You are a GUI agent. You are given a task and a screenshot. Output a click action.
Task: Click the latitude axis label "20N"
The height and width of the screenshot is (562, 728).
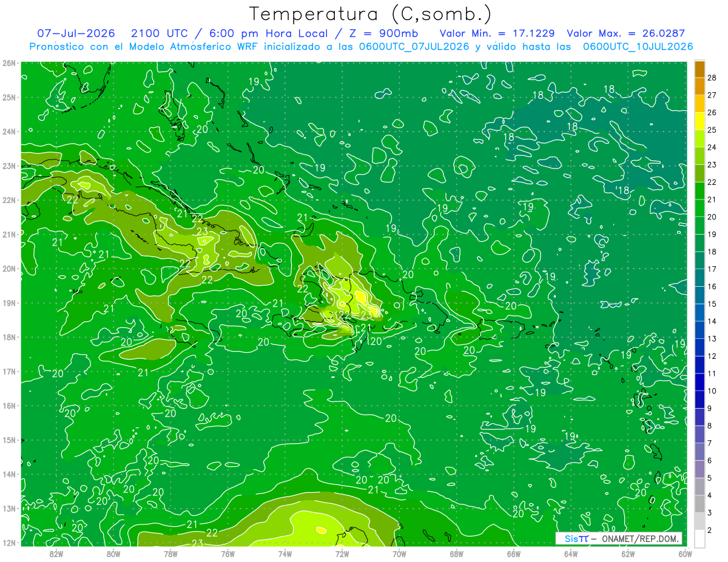[x=8, y=269]
